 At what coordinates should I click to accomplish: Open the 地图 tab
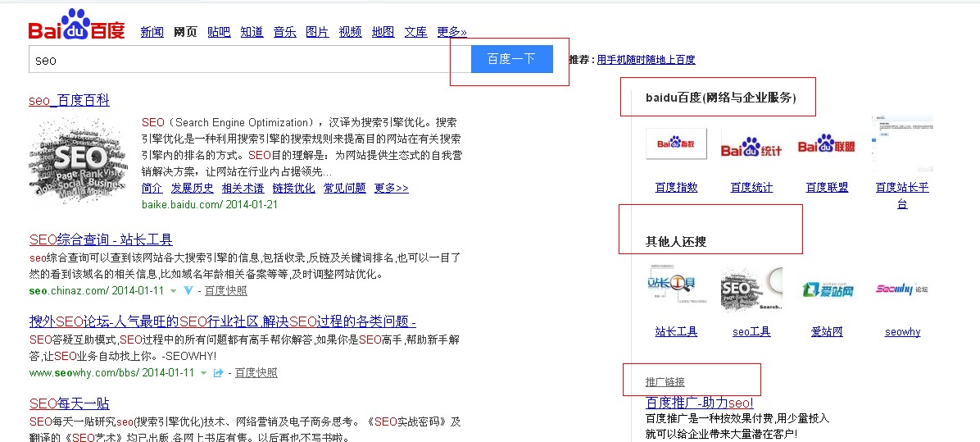pyautogui.click(x=383, y=32)
